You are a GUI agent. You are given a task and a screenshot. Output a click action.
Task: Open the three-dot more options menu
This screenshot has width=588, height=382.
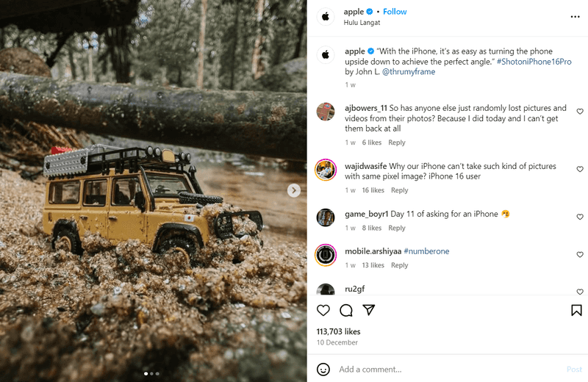point(575,17)
